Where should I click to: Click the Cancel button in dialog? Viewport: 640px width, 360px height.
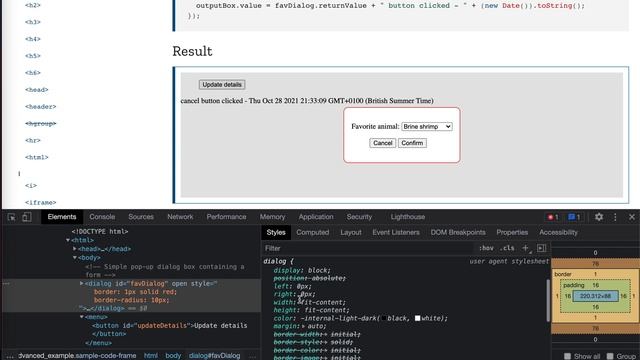[x=382, y=143]
